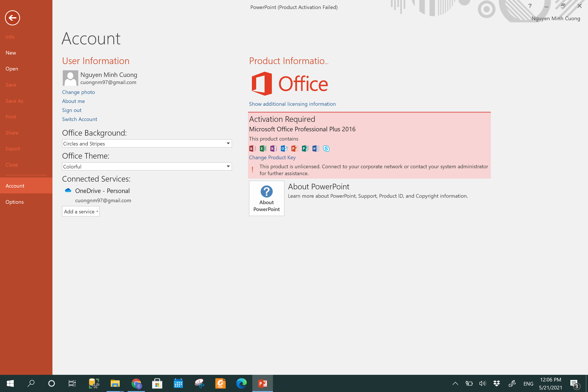Show hidden system tray icons

(x=455, y=383)
